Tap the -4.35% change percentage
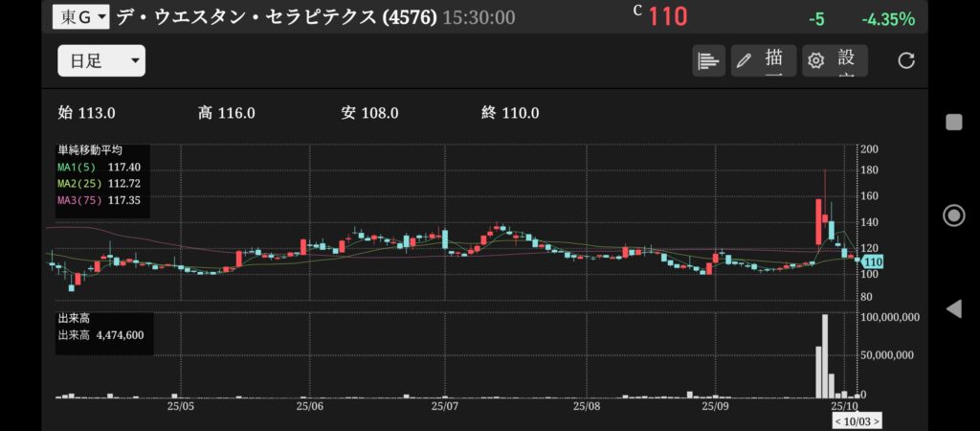This screenshot has width=980, height=431. tap(887, 18)
